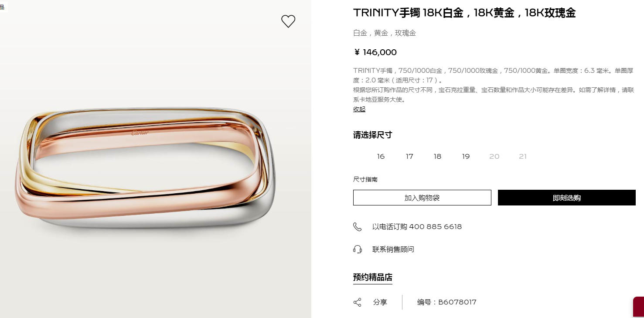The image size is (644, 318).
Task: Click 加入购物袋 add to bag button
Action: [422, 198]
